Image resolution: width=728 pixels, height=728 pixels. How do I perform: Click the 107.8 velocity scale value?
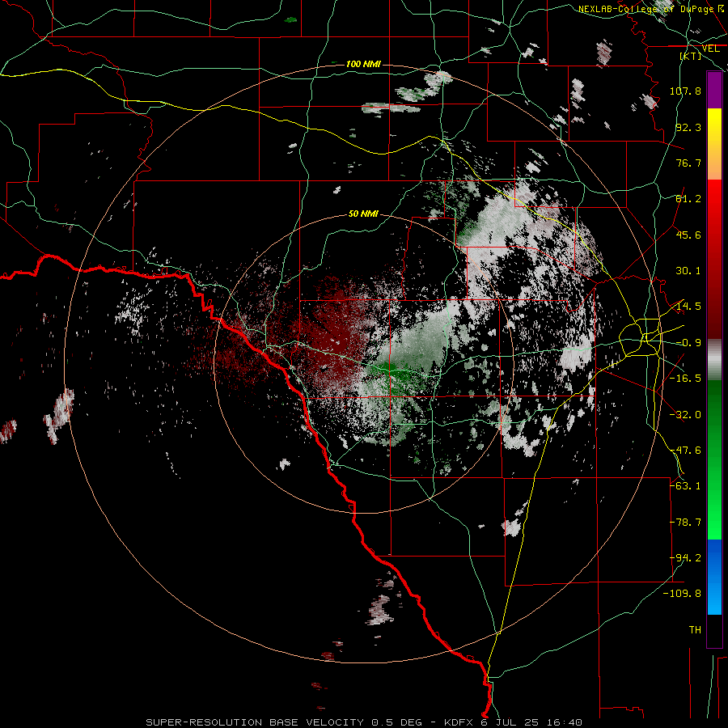coord(685,91)
